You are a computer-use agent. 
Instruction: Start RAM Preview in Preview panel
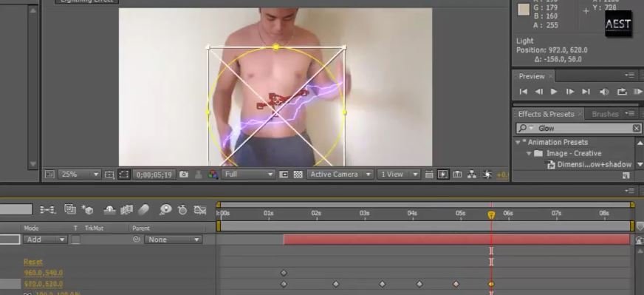pos(638,92)
